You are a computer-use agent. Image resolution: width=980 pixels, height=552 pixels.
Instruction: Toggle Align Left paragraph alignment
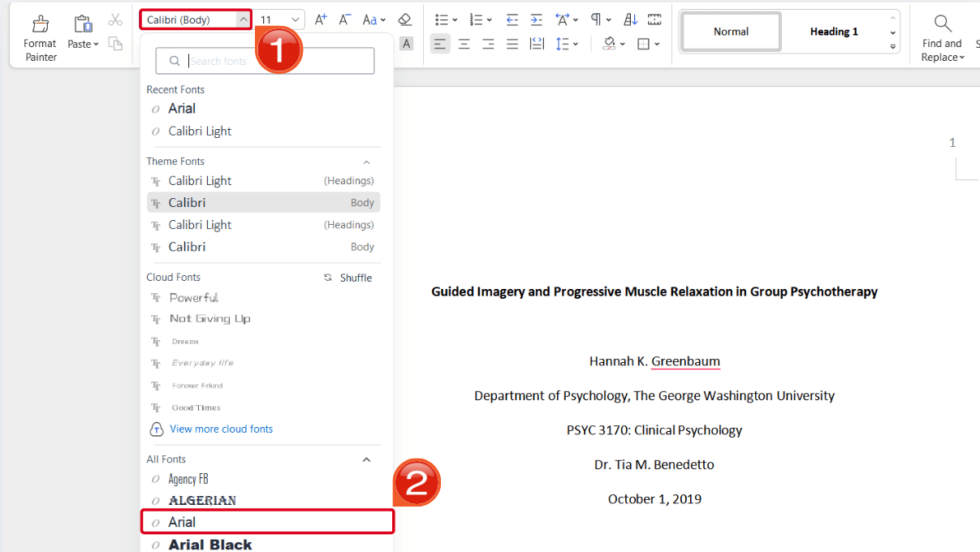tap(440, 44)
